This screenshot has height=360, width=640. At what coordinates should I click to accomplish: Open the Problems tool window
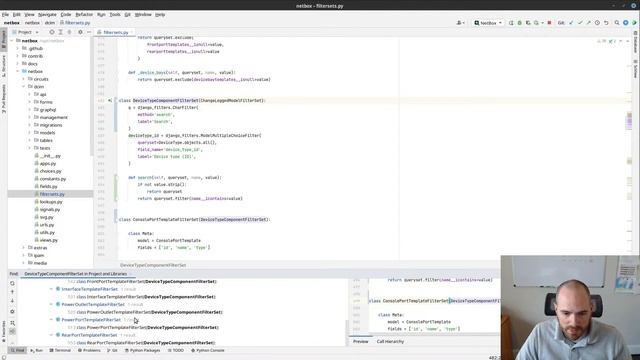[89, 350]
